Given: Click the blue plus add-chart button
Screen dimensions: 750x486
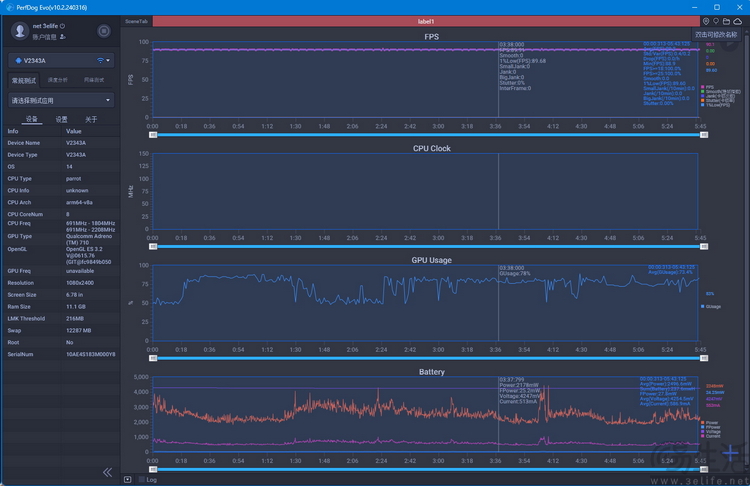Looking at the screenshot, I should click(x=730, y=452).
